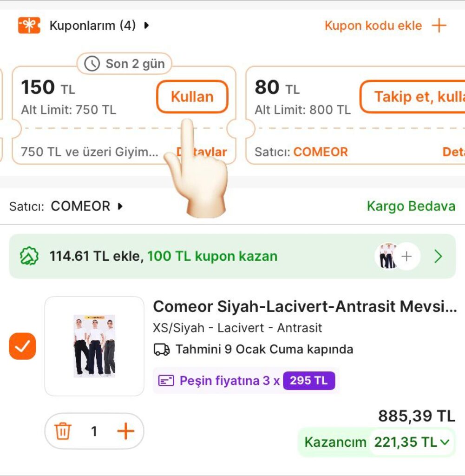Expand the Kazancım 221,35 TL dropdown
Viewport: 465px width, 476px height.
445,442
